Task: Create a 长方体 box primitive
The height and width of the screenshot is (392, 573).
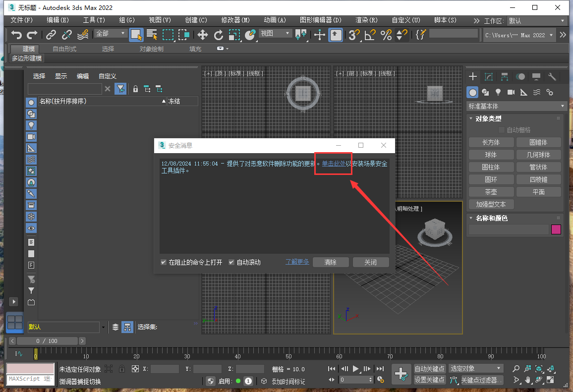Action: (491, 143)
